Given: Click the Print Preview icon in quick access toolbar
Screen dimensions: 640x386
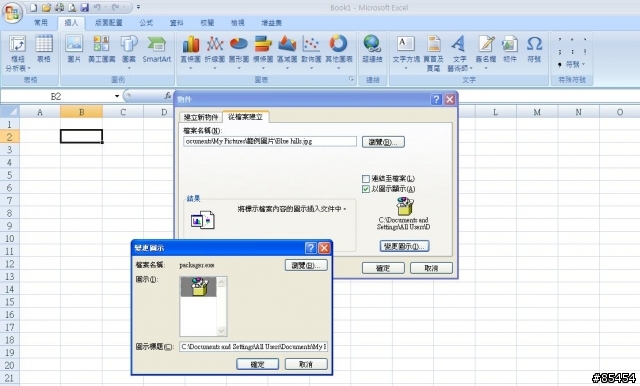Looking at the screenshot, I should tap(72, 7).
